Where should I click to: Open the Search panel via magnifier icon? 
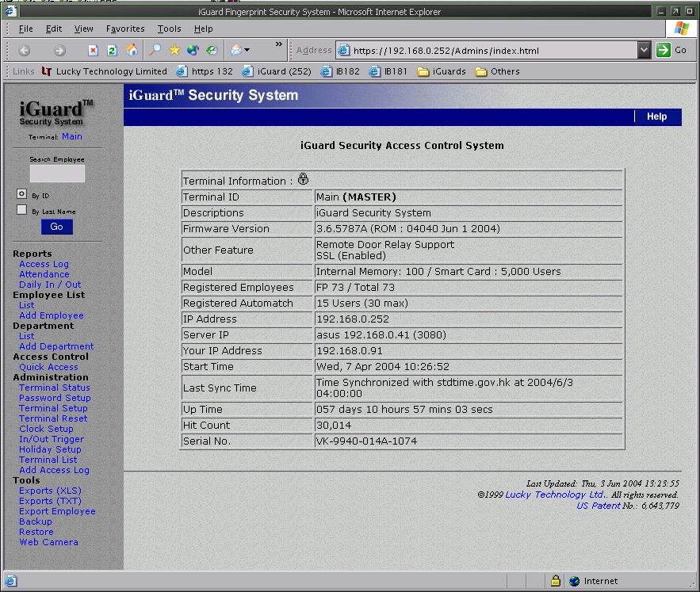[155, 49]
